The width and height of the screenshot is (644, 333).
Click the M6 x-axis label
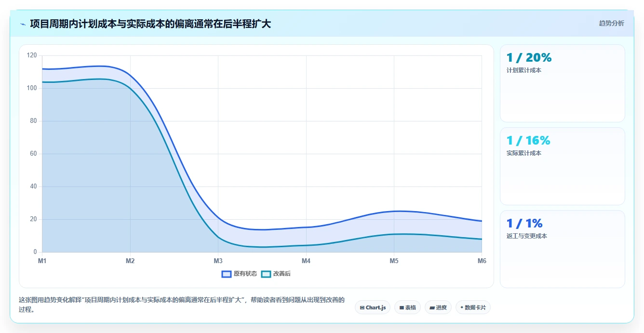[x=482, y=261]
